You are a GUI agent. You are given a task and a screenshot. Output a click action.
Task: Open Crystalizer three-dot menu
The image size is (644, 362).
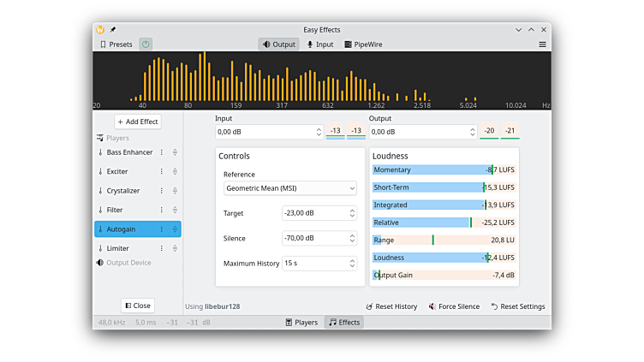pyautogui.click(x=161, y=191)
